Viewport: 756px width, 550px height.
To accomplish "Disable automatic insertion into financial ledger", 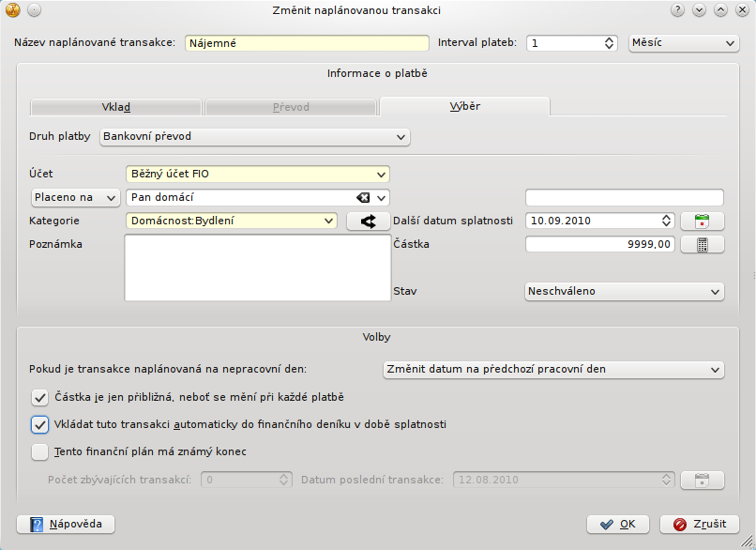I will tap(39, 424).
